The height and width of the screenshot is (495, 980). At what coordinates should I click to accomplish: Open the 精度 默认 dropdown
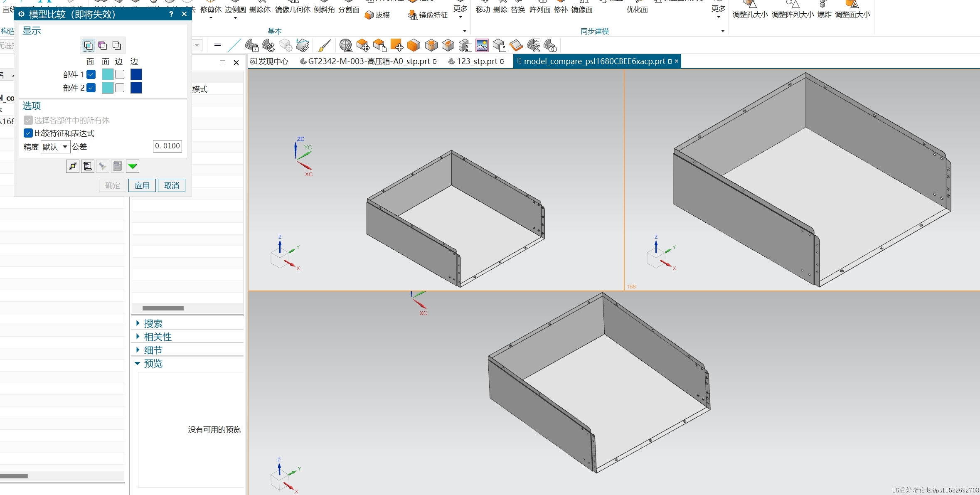pos(55,147)
